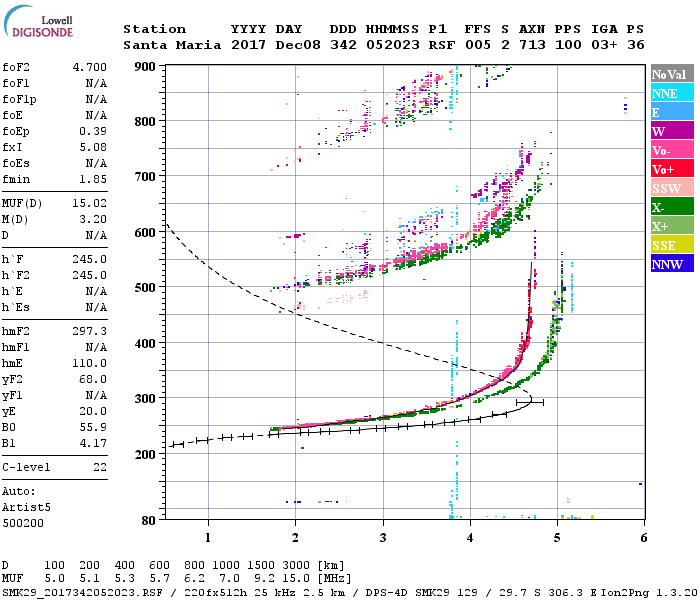Click the MUF(D) value 15.02

pyautogui.click(x=90, y=204)
